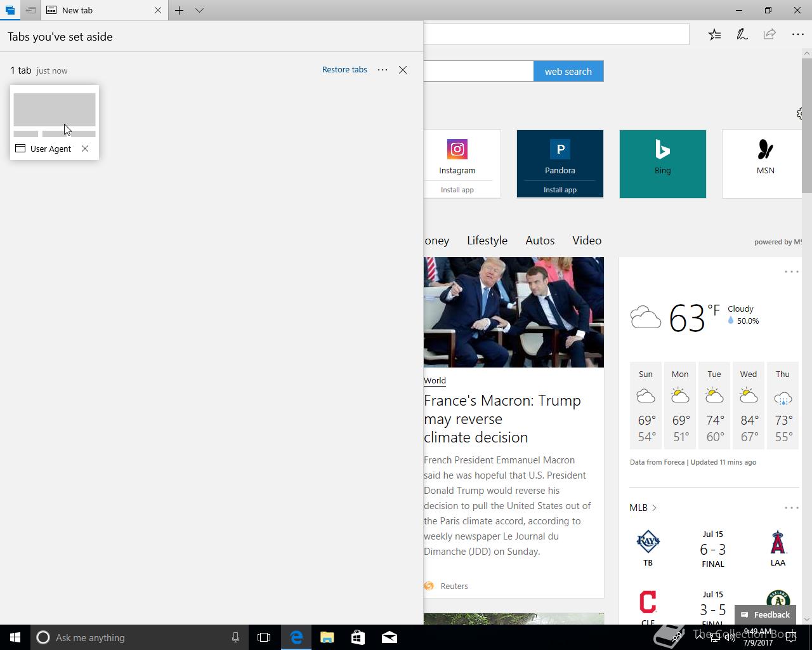Click the address bar
Viewport: 812px width, 650px height.
point(556,34)
